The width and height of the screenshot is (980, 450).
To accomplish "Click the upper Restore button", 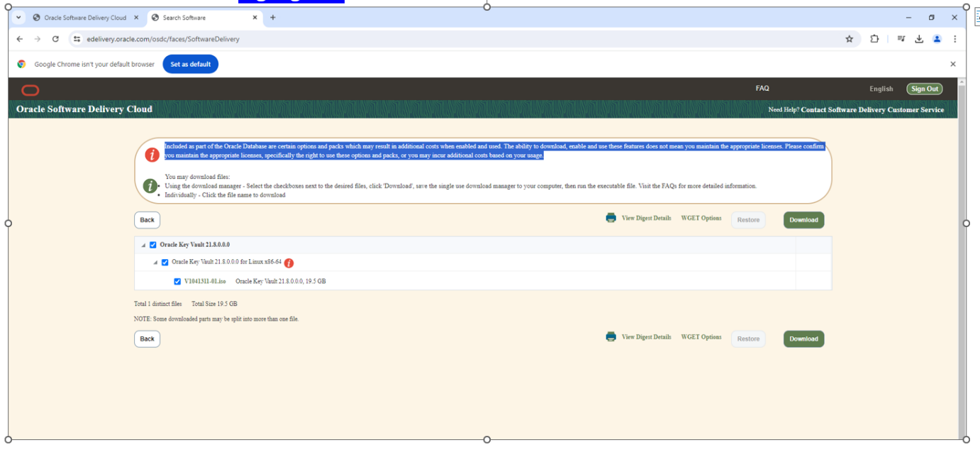I will [x=748, y=220].
